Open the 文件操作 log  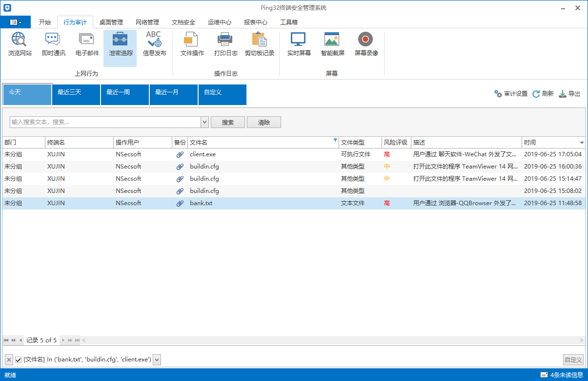click(x=192, y=44)
